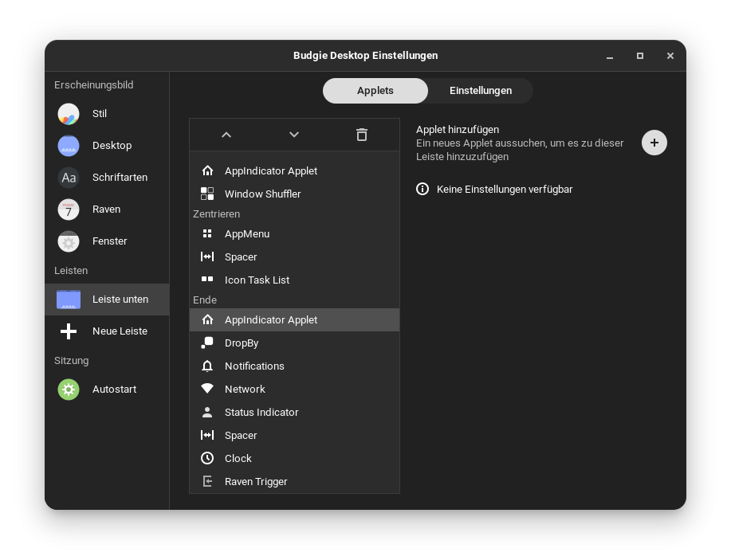Viewport: 731px width, 560px height.
Task: Close the Budgie Desktop Einstellungen window
Action: pyautogui.click(x=670, y=56)
